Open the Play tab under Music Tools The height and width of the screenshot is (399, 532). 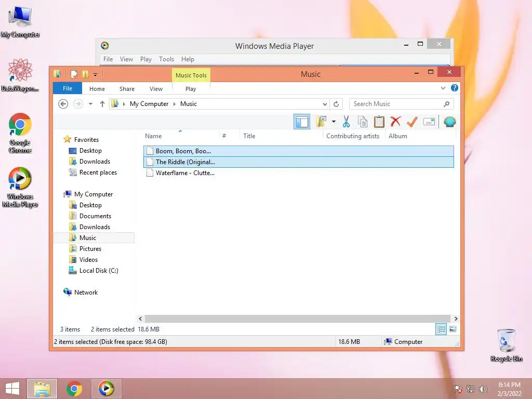[x=191, y=88]
